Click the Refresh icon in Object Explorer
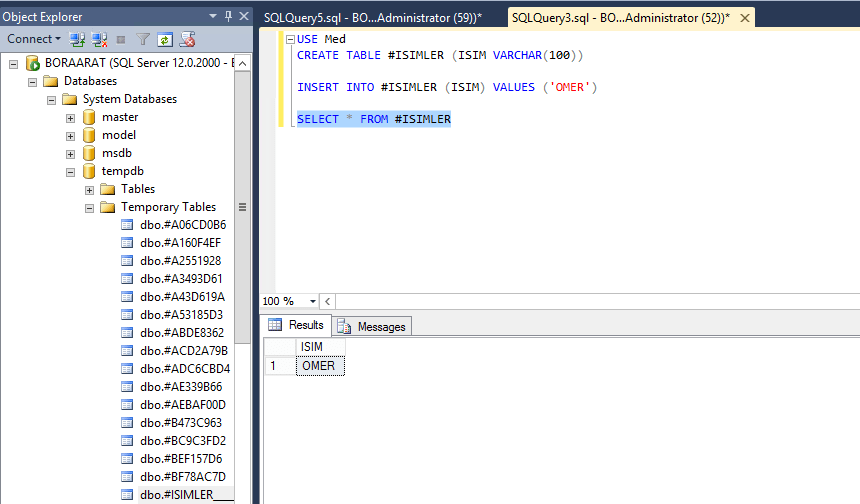The image size is (860, 504). (x=165, y=39)
